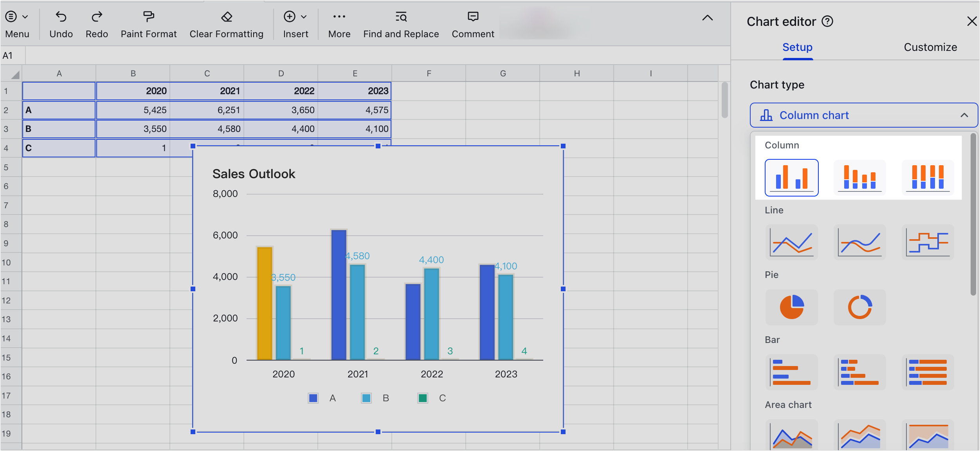Close the Chart editor panel
Screen dimensions: 980x451
972,22
